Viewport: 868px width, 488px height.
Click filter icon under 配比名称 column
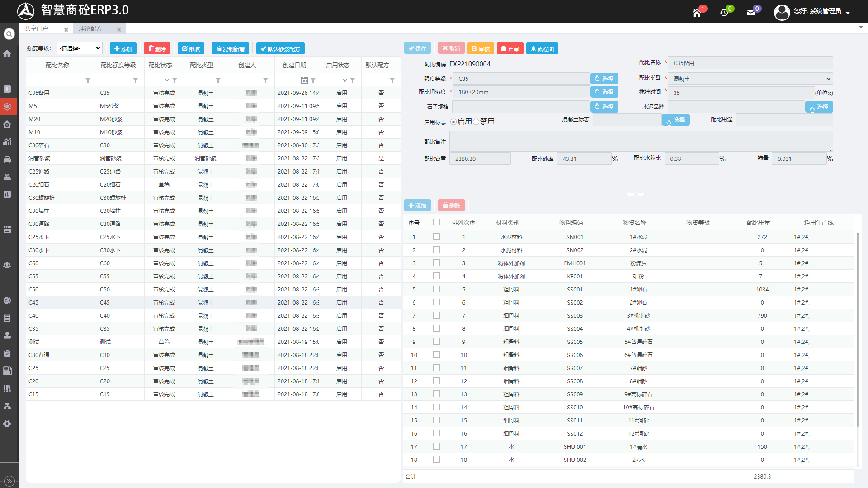coord(88,80)
